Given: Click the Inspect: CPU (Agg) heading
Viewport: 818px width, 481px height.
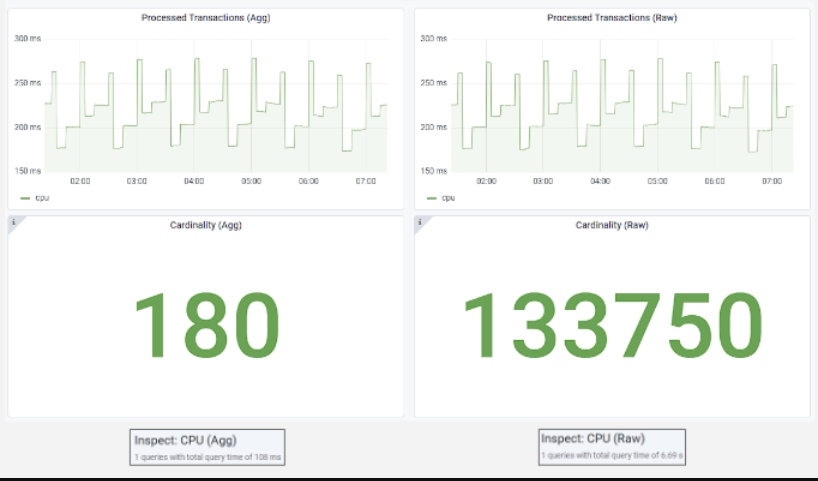Looking at the screenshot, I should click(x=186, y=440).
